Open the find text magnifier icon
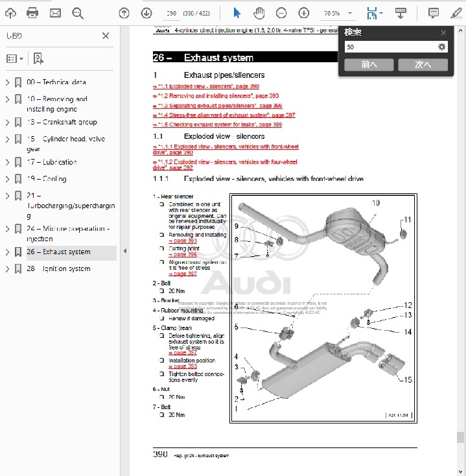This screenshot has width=466, height=476. click(78, 14)
